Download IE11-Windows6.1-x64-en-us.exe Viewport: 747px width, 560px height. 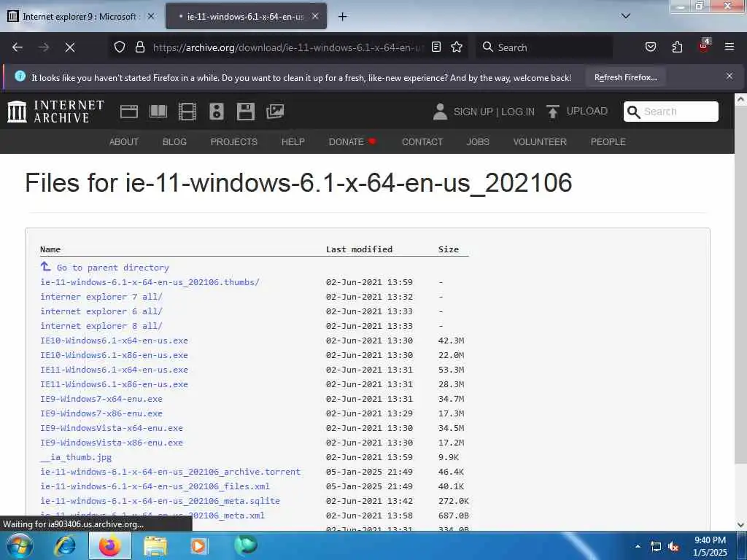pos(114,370)
